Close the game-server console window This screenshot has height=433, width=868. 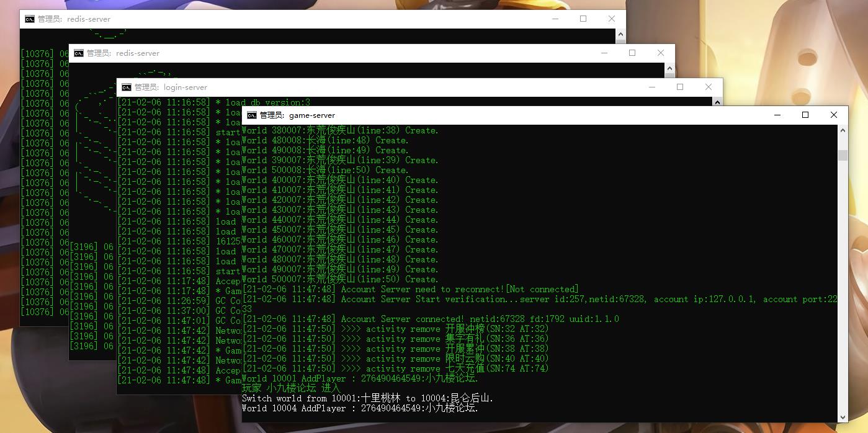click(834, 115)
